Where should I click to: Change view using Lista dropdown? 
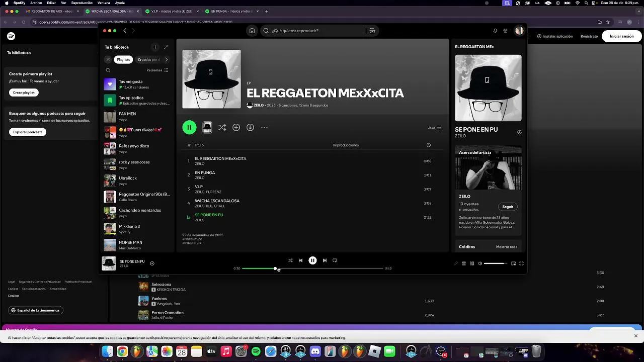pyautogui.click(x=434, y=128)
